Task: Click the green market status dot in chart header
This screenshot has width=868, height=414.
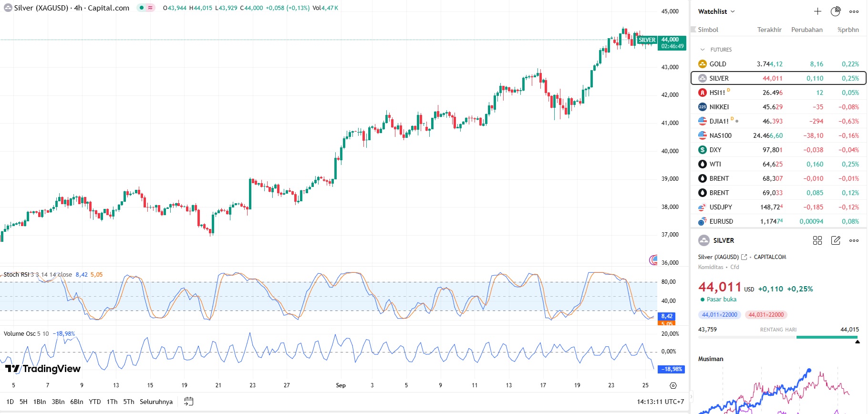Action: tap(142, 8)
